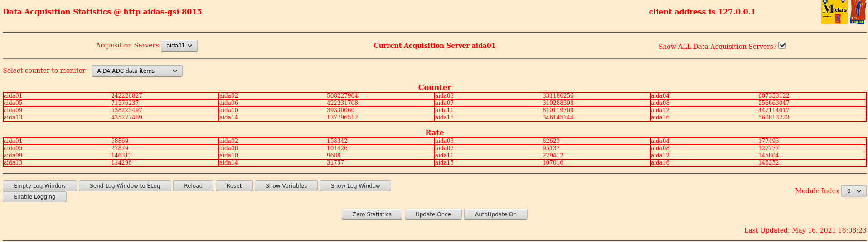Select rate value 145804 for aida12
This screenshot has width=868, height=242.
point(769,156)
